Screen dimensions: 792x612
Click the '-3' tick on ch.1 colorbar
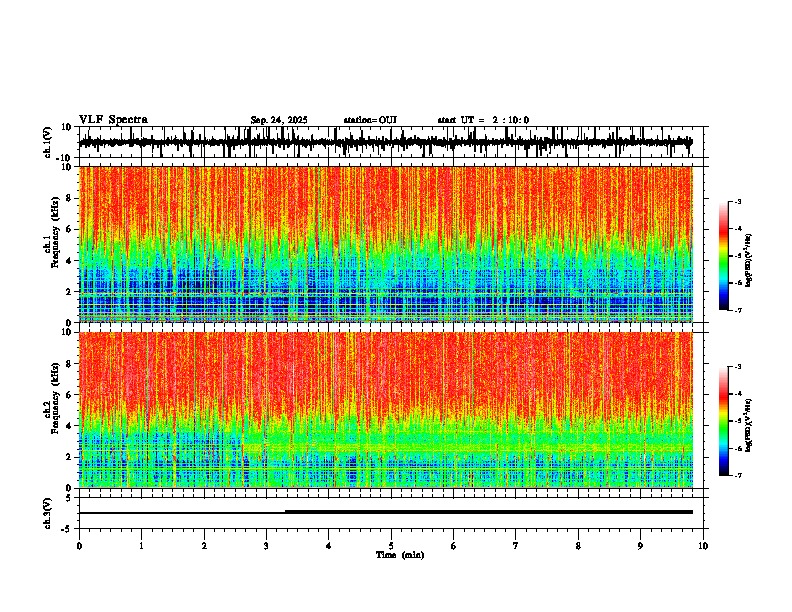click(x=737, y=202)
